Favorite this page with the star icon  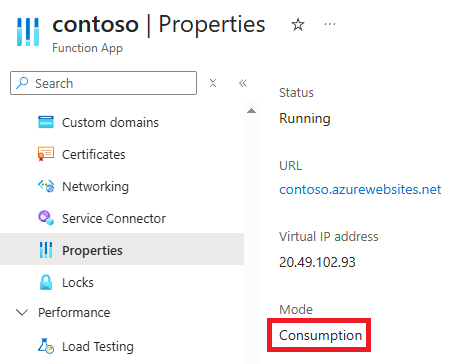(x=298, y=25)
